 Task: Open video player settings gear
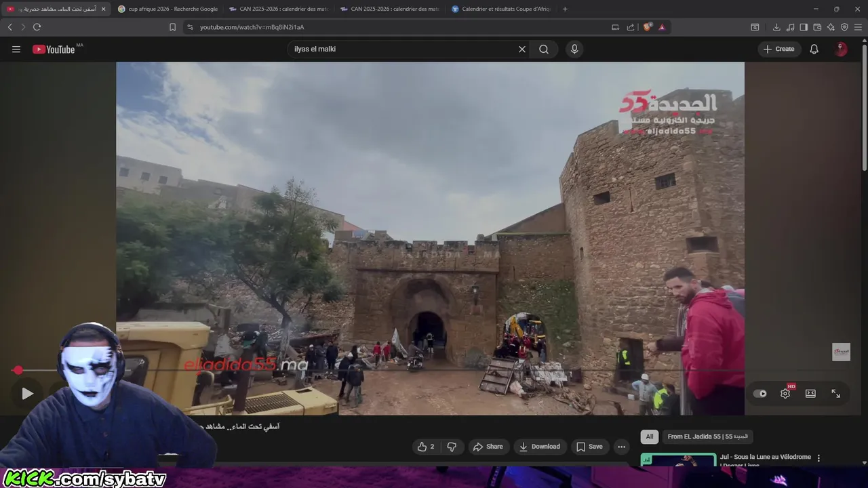[x=785, y=393]
